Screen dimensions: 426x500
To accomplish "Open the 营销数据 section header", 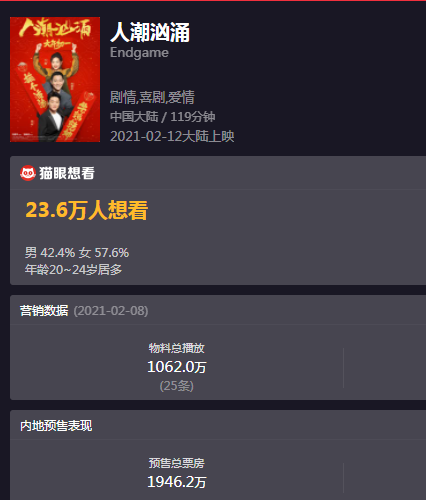I will (x=218, y=310).
